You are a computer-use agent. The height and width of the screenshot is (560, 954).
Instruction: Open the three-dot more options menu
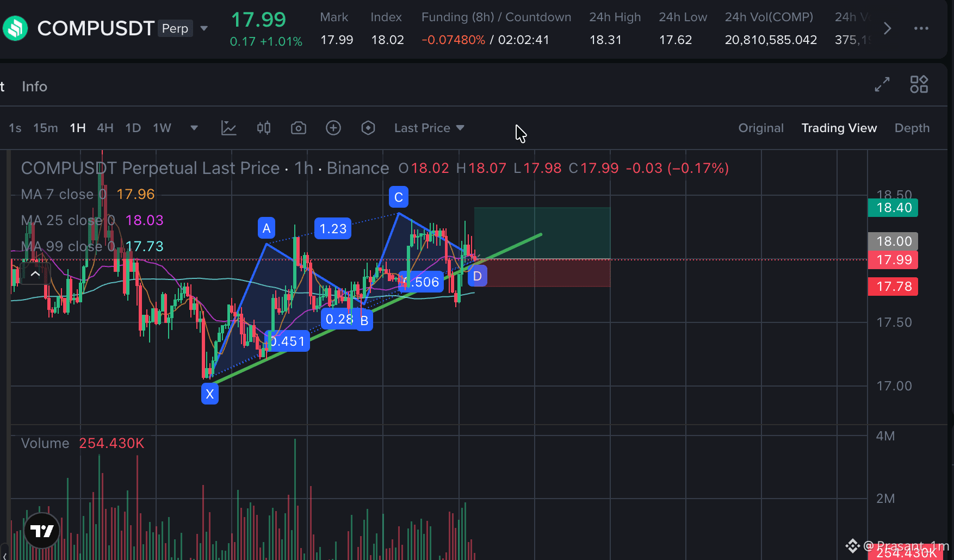(x=921, y=28)
